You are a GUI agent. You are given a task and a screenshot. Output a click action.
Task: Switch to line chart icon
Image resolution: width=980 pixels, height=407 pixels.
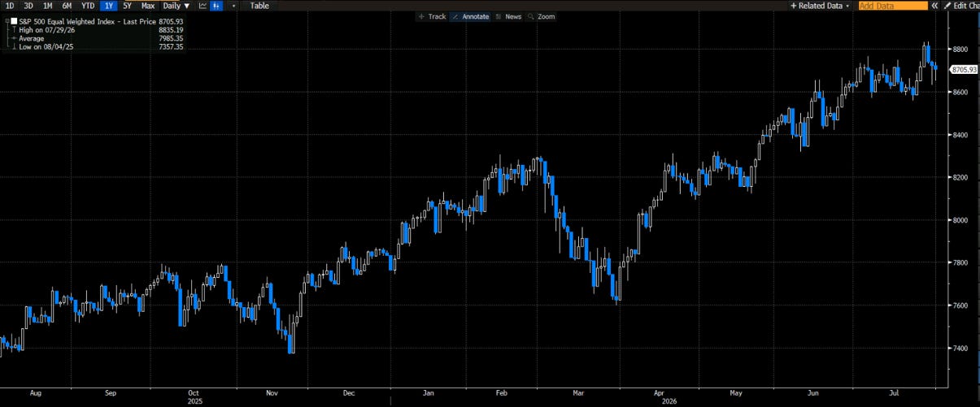203,6
